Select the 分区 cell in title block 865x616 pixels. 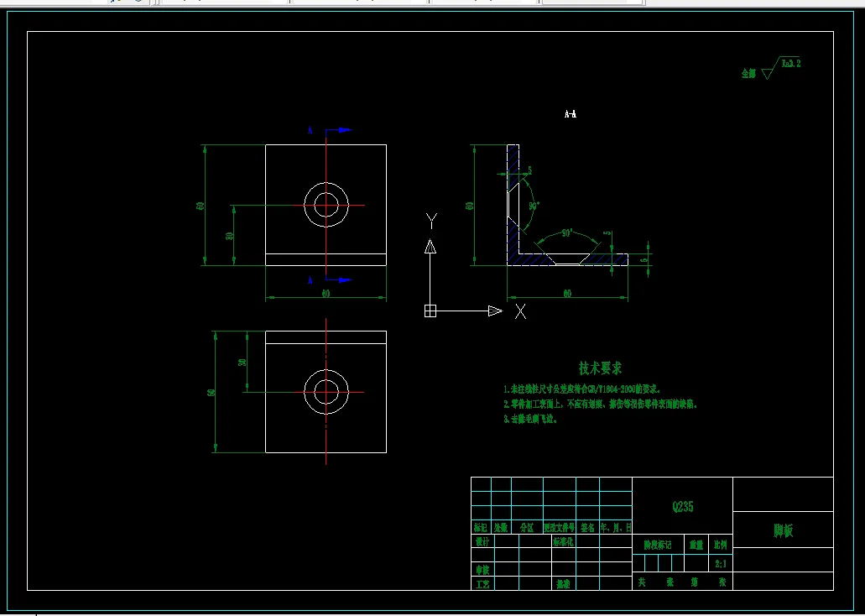[528, 528]
